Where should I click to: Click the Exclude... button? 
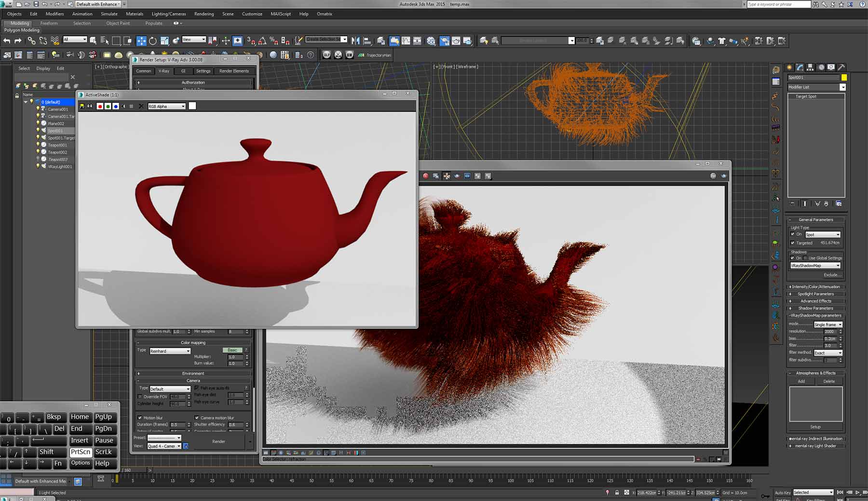click(x=832, y=275)
